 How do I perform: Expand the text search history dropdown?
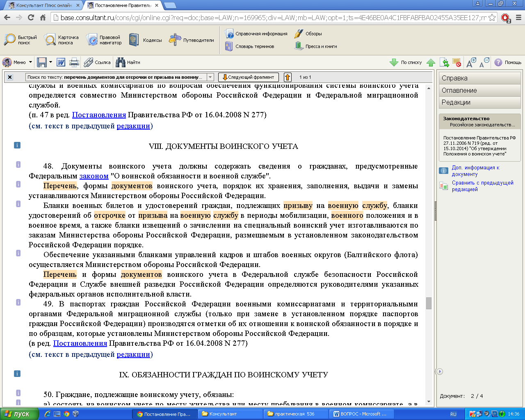pos(210,77)
